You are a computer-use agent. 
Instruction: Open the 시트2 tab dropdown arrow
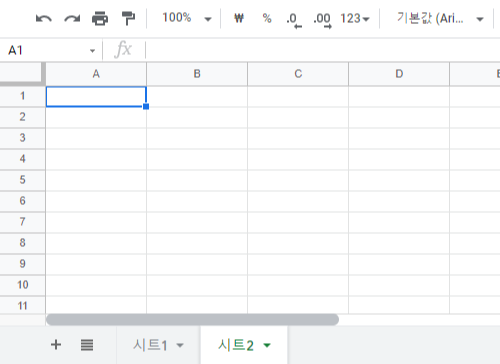(x=267, y=345)
